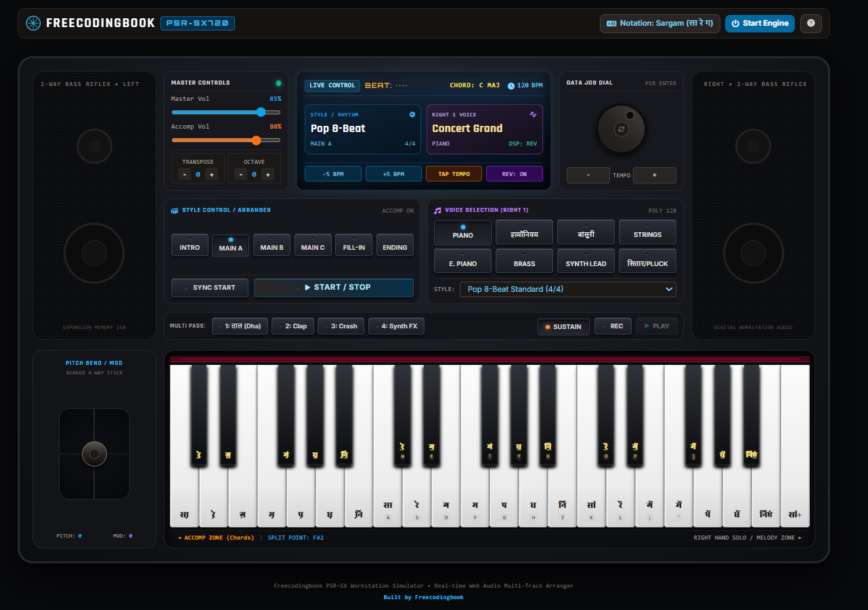This screenshot has width=868, height=610.
Task: Select the E. PIANO voice
Action: click(463, 261)
